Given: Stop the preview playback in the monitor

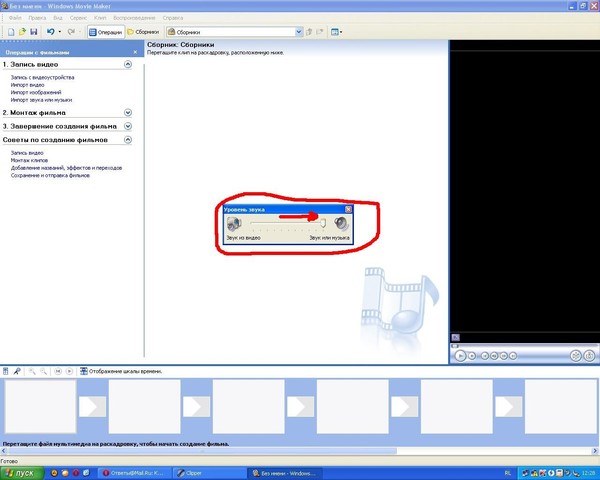Looking at the screenshot, I should coord(472,356).
